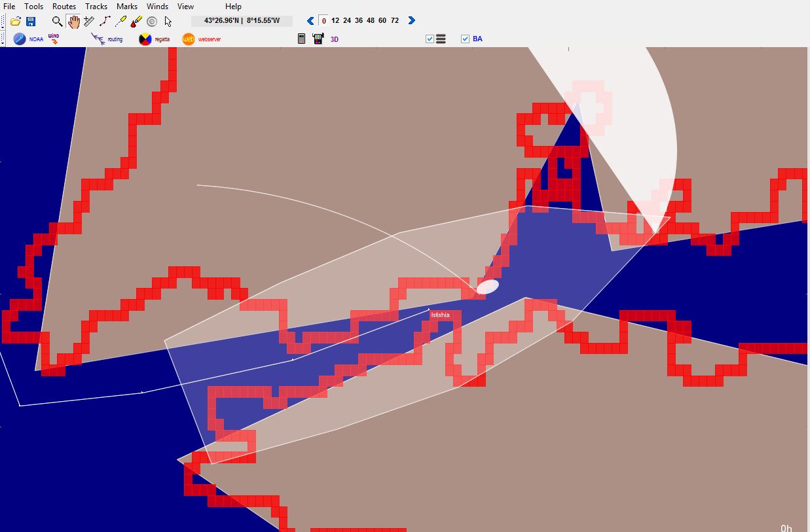Click the BA label
The width and height of the screenshot is (810, 532).
[x=477, y=39]
